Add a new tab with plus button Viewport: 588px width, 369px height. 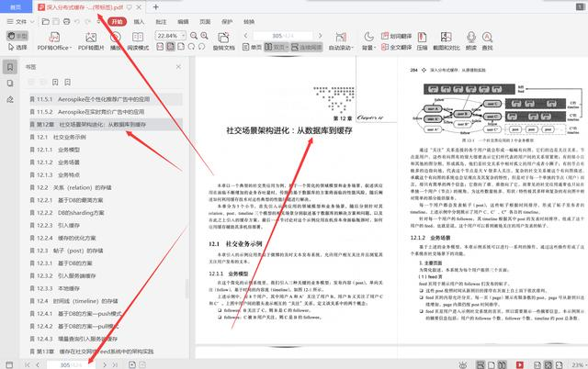pos(155,6)
